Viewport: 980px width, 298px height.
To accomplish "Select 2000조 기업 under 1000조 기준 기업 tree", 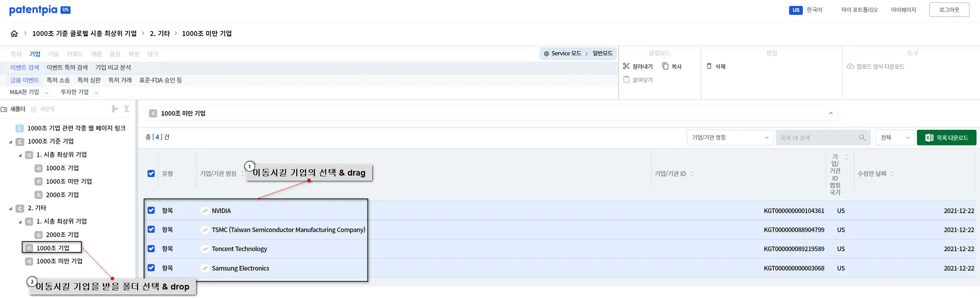I will coord(62,195).
